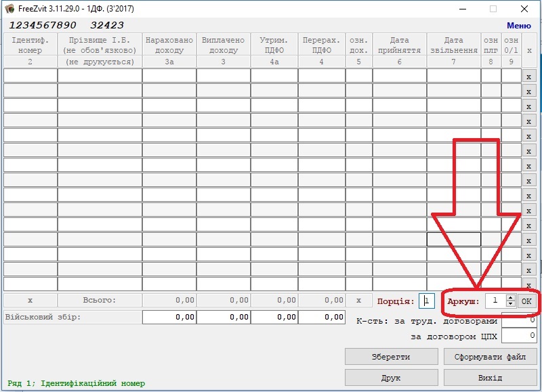Click the Зберегти button
The image size is (542, 392).
391,356
